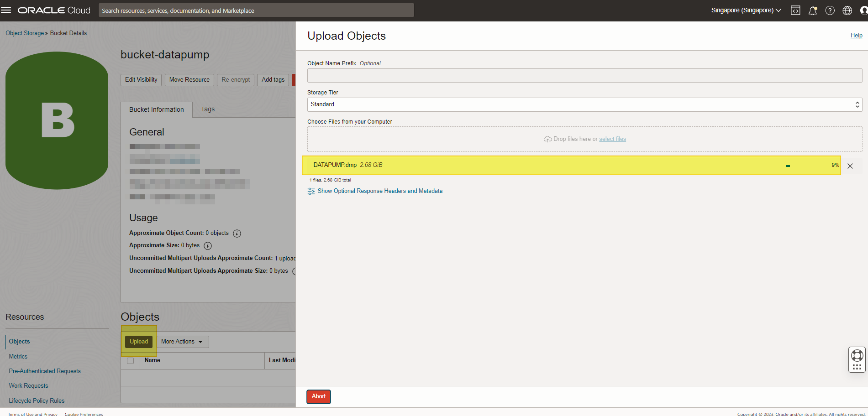This screenshot has height=416, width=868.
Task: Click Move Resource button
Action: (189, 80)
